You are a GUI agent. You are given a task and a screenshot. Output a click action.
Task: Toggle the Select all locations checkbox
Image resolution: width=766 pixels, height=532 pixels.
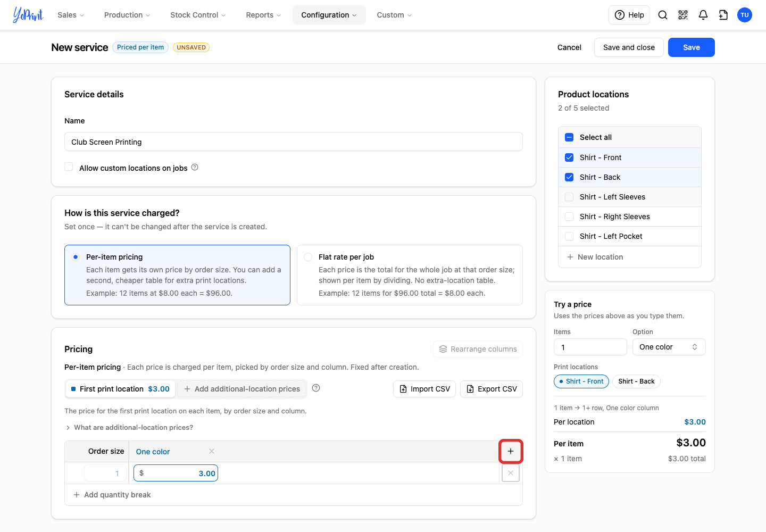tap(569, 137)
